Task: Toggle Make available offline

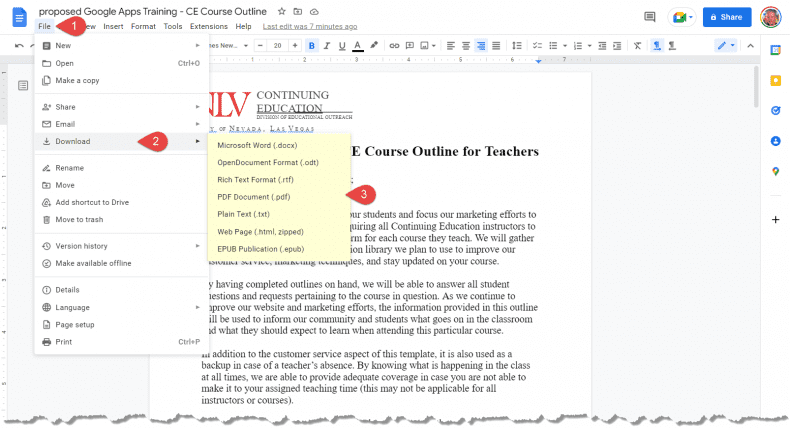Action: [92, 263]
